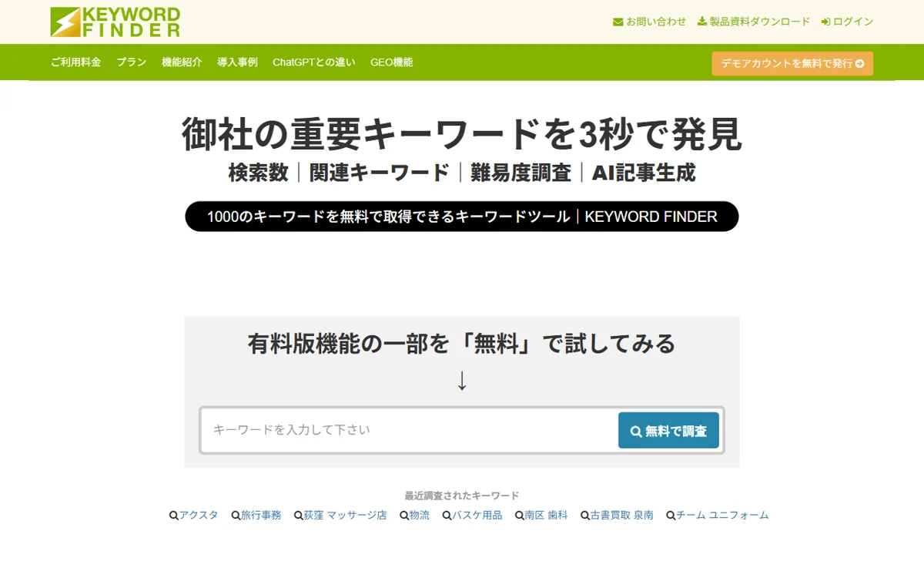Click 御社の重要キーワードを3秒で発見 headline
Image resolution: width=924 pixels, height=578 pixels.
tap(462, 134)
